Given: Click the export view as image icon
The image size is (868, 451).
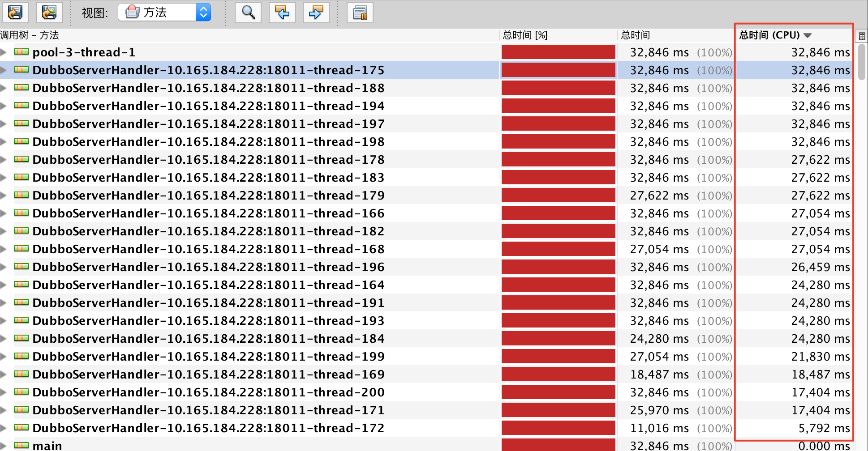Looking at the screenshot, I should (49, 12).
